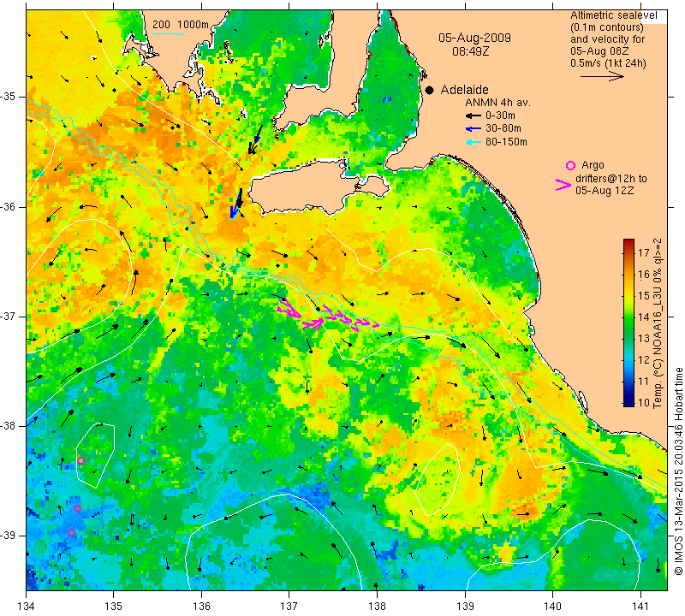Viewport: 685px width, 616px height.
Task: Click the IMOS copyright timestamp text
Action: click(678, 471)
